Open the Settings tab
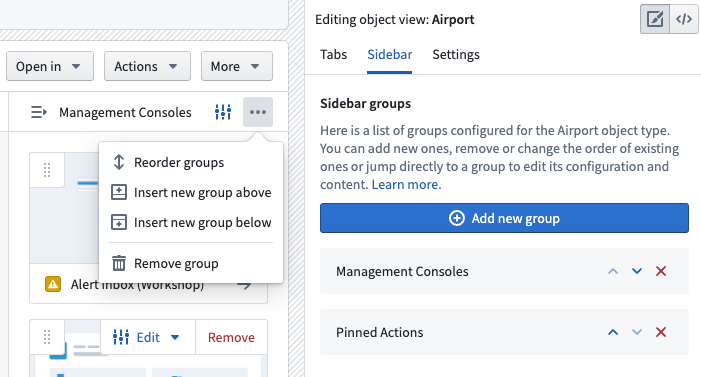701x377 pixels. pos(456,55)
